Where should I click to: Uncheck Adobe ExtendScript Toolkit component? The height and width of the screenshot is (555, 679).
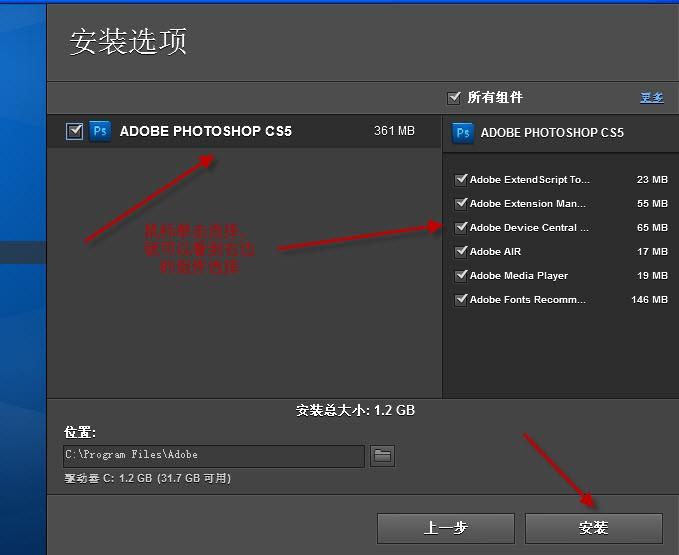click(x=461, y=179)
